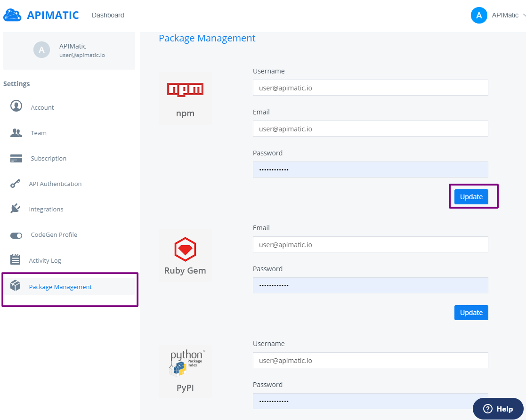Viewport: 526px width, 420px height.
Task: Click the Ruby Gem Update button
Action: pyautogui.click(x=471, y=313)
